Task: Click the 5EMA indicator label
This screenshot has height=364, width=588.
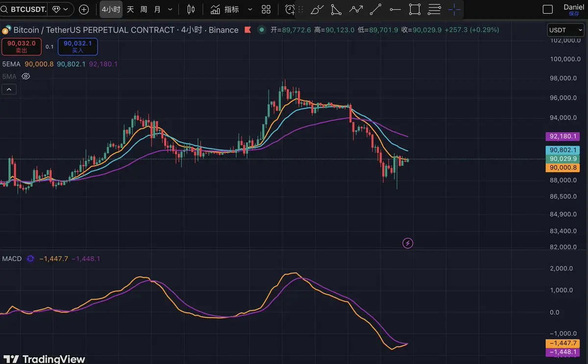Action: (x=12, y=64)
